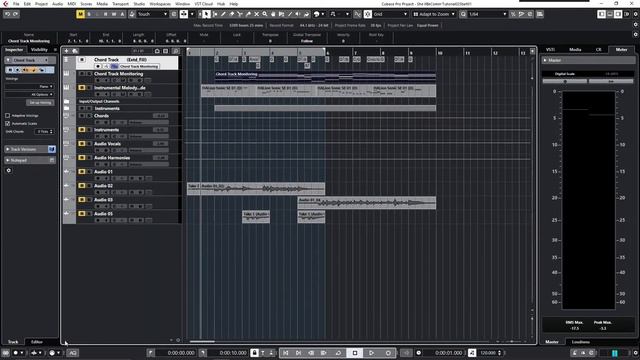Select the Comp hand tool
This screenshot has height=360, width=640.
coord(273,14)
